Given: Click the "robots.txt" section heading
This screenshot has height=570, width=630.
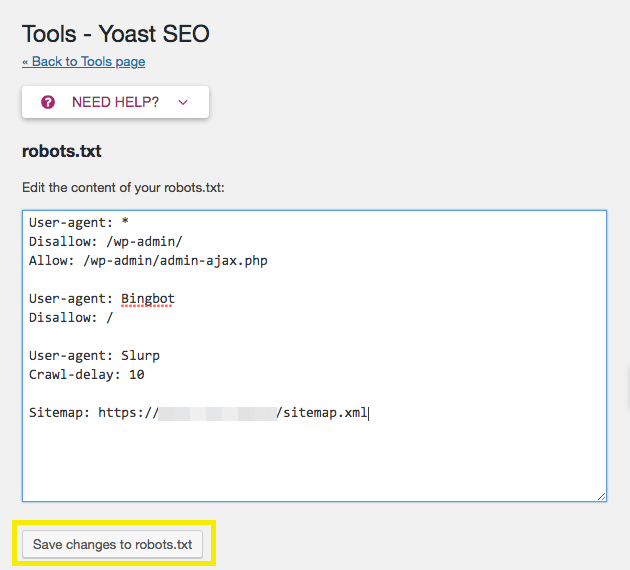Looking at the screenshot, I should click(x=62, y=152).
